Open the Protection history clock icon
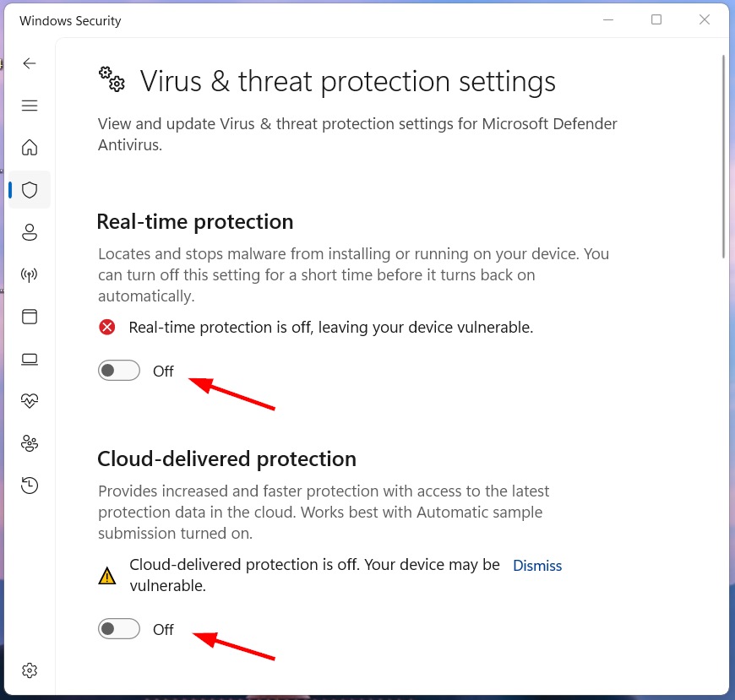735x700 pixels. [30, 486]
